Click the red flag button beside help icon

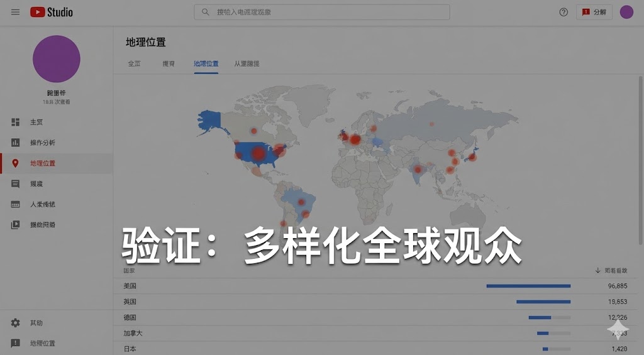click(x=594, y=12)
